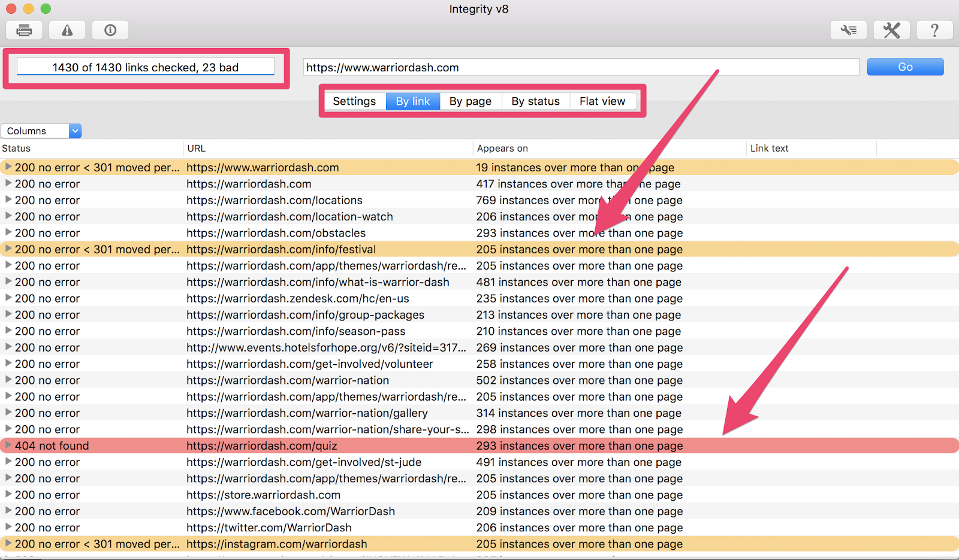This screenshot has height=560, width=959.
Task: Select URL https://twitter.com/WarriorDash
Action: coord(269,528)
